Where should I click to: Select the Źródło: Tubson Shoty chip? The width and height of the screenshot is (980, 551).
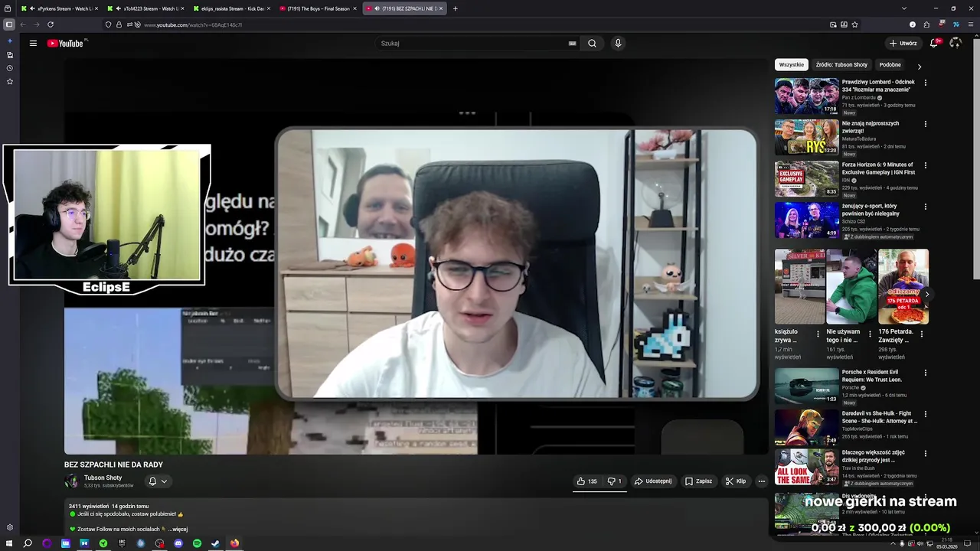pyautogui.click(x=841, y=65)
